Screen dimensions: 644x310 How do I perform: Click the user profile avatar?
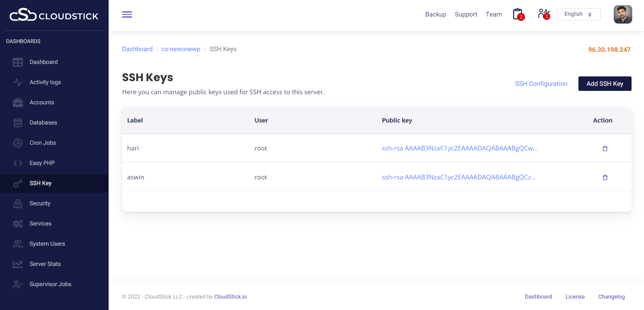(x=622, y=14)
